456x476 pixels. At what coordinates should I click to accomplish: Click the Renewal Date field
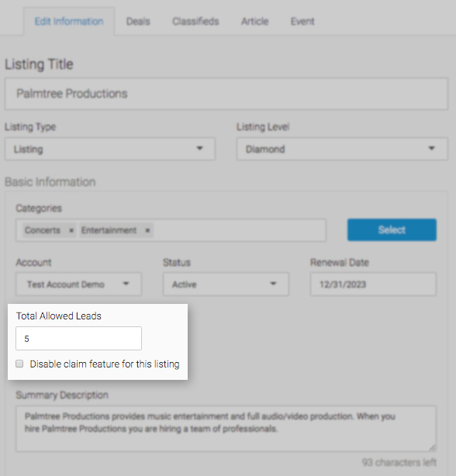tap(373, 285)
